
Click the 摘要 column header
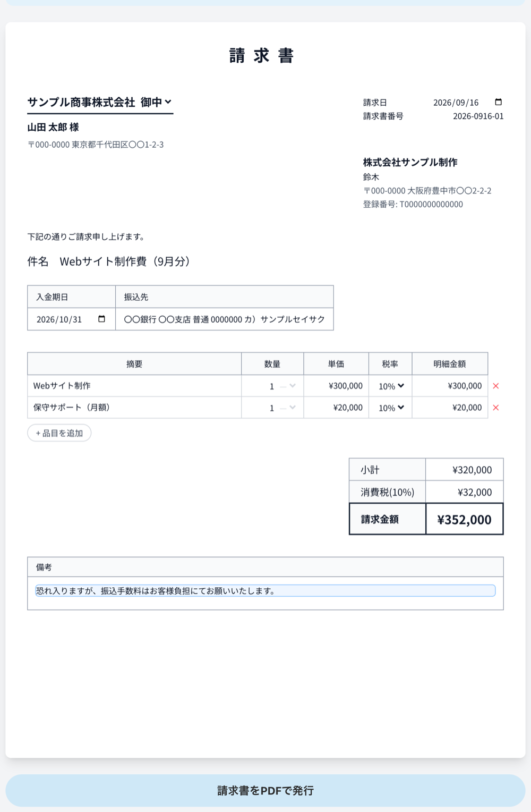(134, 364)
